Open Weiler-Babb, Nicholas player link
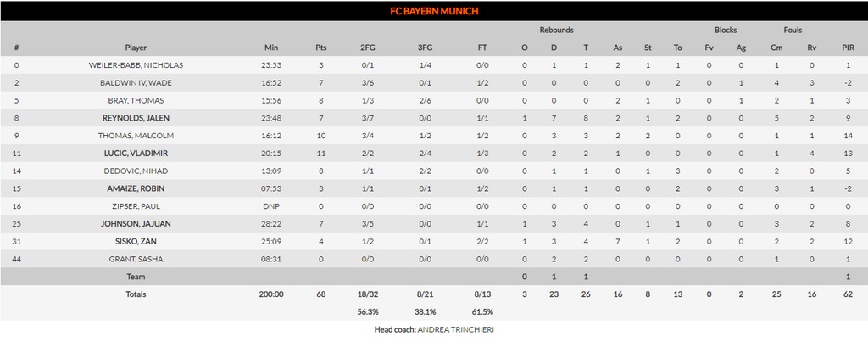 pos(136,65)
